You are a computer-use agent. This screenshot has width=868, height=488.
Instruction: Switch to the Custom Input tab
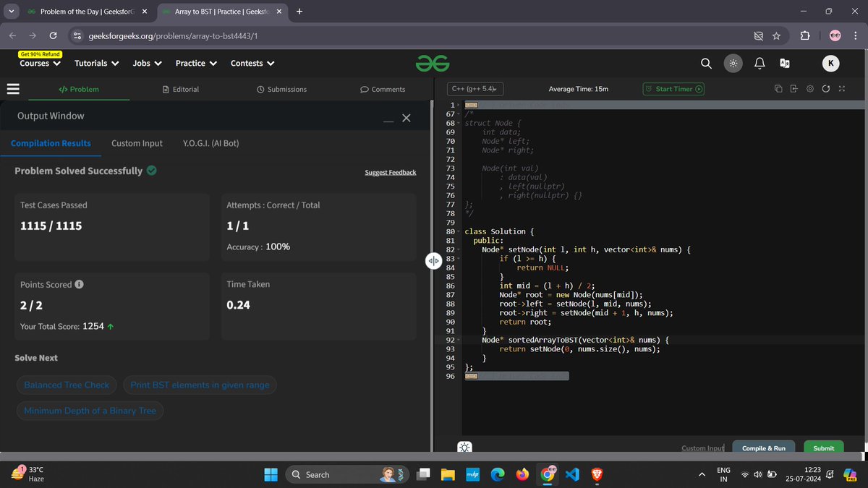pos(137,143)
